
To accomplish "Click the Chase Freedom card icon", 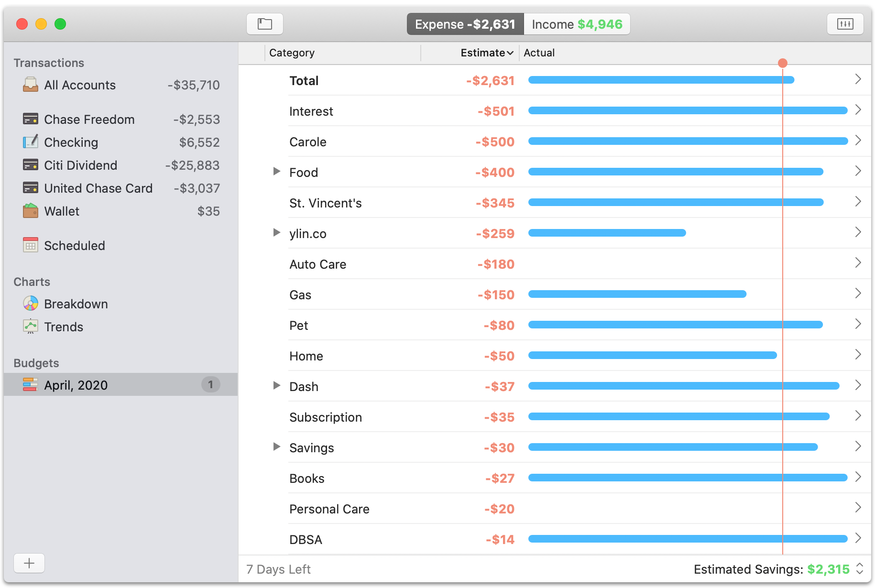I will pyautogui.click(x=31, y=119).
